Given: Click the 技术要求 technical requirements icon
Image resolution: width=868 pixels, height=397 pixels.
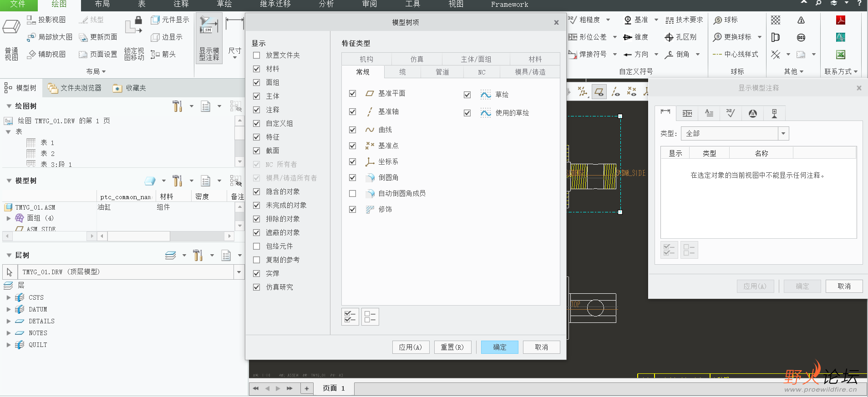Looking at the screenshot, I should (670, 20).
